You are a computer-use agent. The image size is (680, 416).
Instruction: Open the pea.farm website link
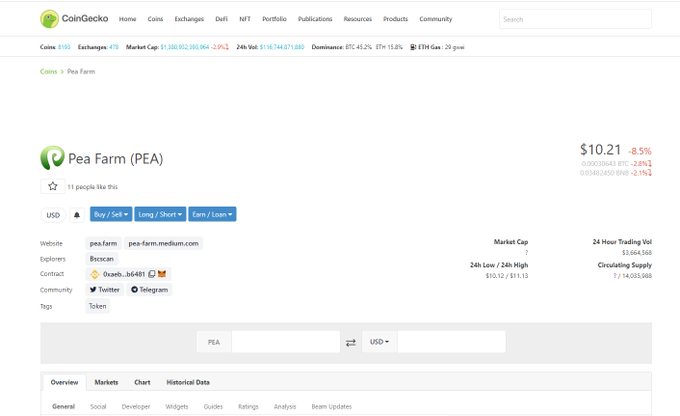[x=103, y=243]
